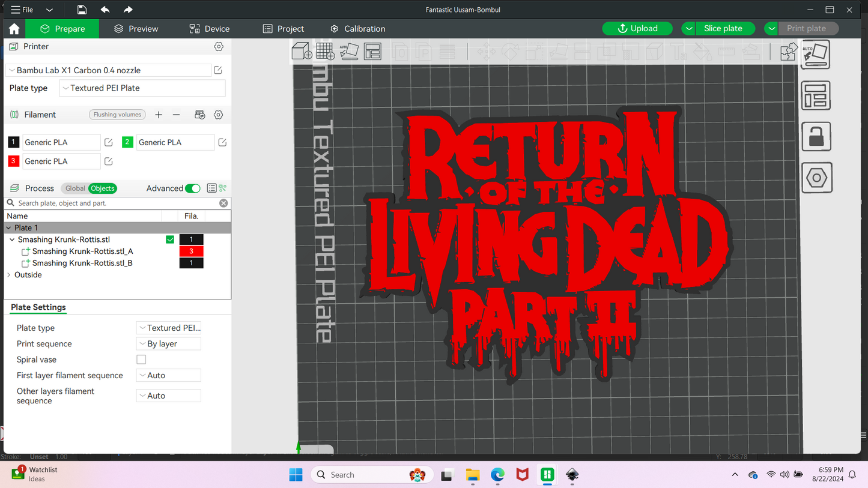This screenshot has width=868, height=488.
Task: Open Microsoft Edge from taskbar
Action: [497, 475]
